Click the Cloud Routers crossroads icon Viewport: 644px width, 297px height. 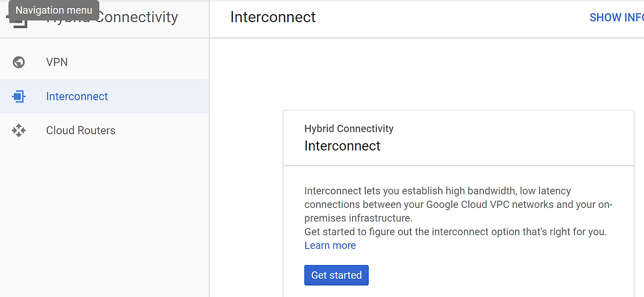[19, 130]
